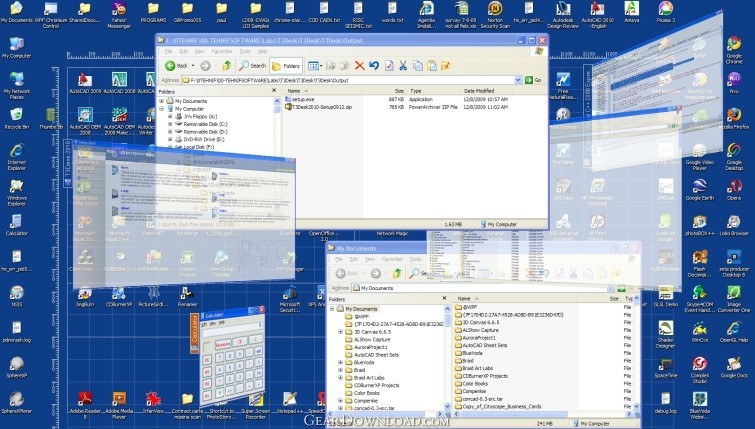Open the Picasa 3 desktop icon
Screen dimensions: 755x429
tap(665, 12)
